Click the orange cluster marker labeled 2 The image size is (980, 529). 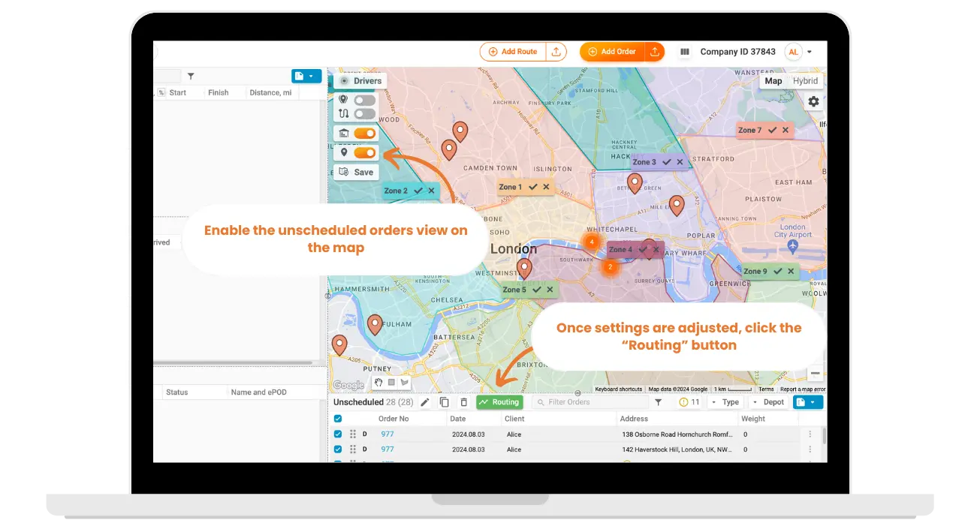(610, 266)
